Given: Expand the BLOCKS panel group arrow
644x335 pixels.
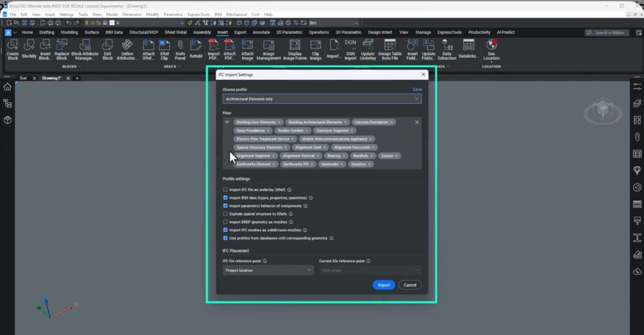Looking at the screenshot, I should 80,67.
